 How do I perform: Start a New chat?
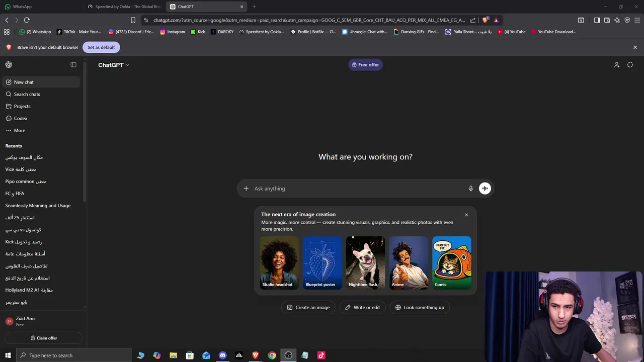(41, 82)
